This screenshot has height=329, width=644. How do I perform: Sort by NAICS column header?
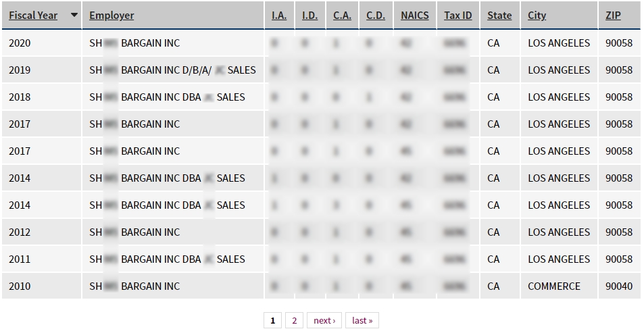(414, 15)
